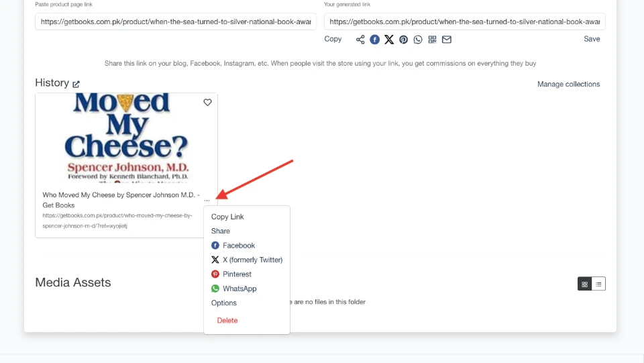Select Copy Link from the context menu
This screenshot has height=363, width=644.
tap(227, 217)
